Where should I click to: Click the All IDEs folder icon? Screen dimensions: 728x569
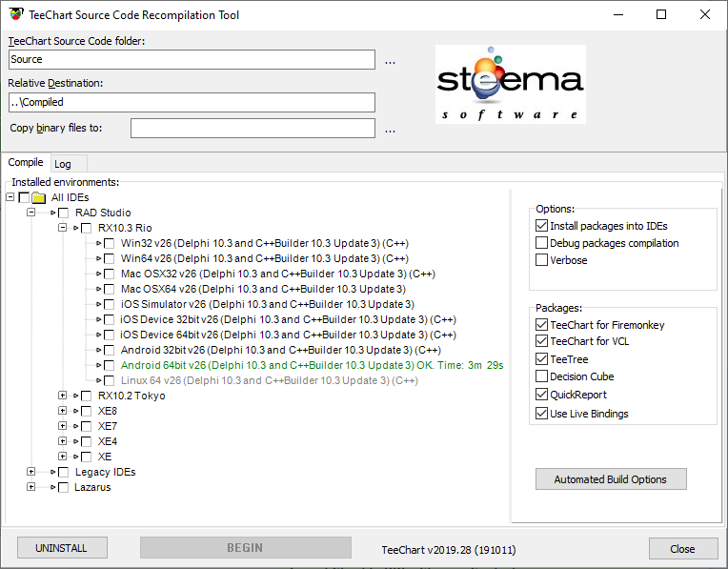click(38, 198)
